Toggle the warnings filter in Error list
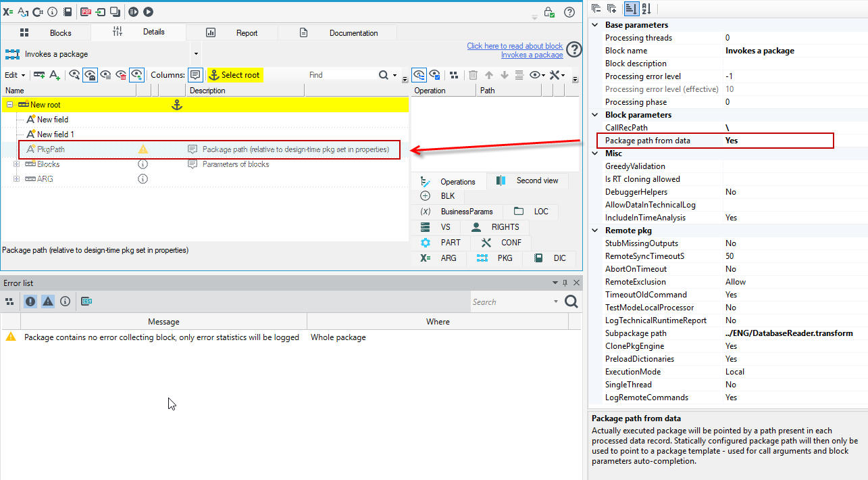The height and width of the screenshot is (480, 868). pos(48,302)
